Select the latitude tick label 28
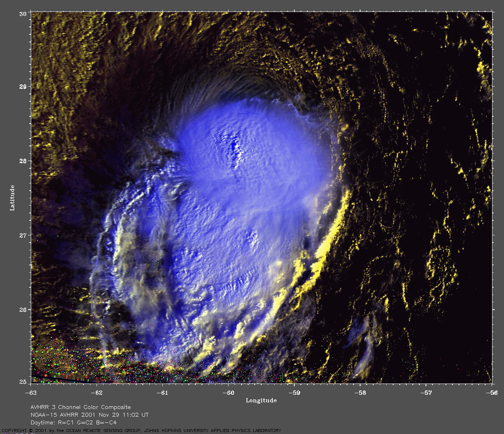504x434 pixels. 23,161
